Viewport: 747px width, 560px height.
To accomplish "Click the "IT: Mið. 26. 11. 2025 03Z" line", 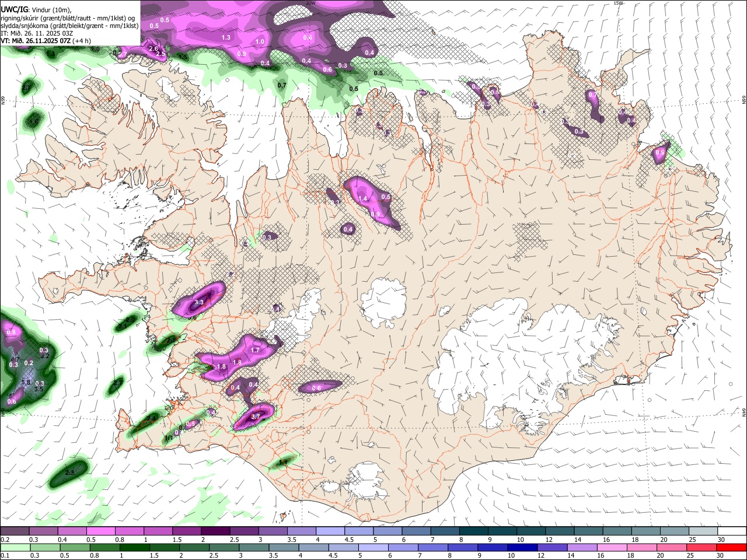I will tap(37, 33).
